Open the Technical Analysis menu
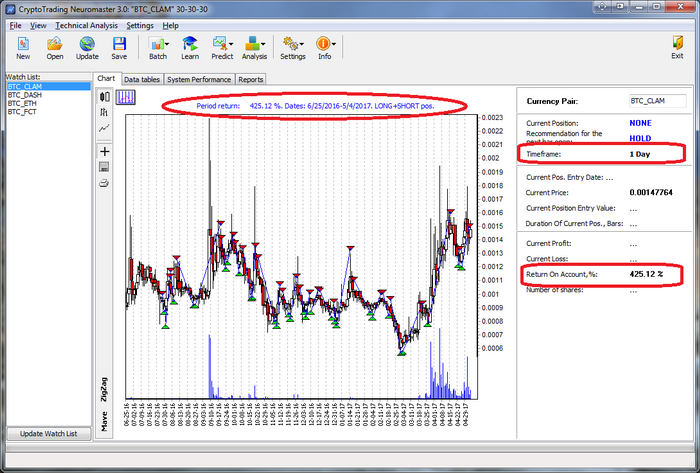This screenshot has width=700, height=473. [87, 25]
